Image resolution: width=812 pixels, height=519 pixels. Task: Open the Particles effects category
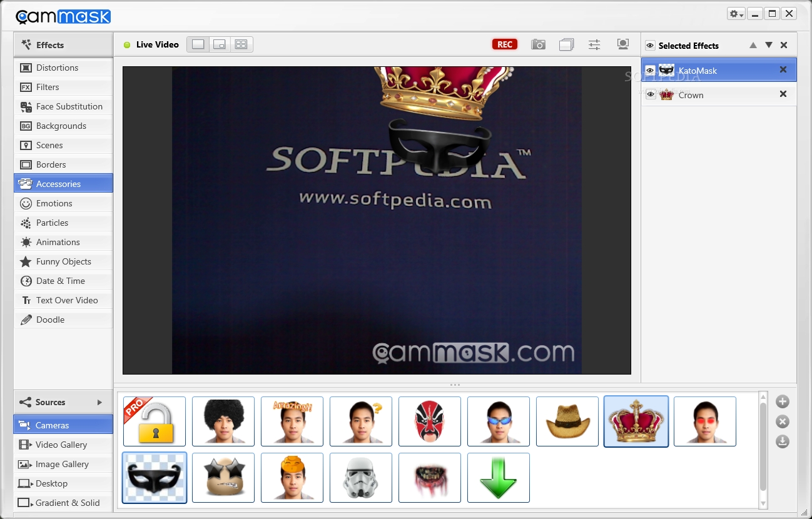click(63, 223)
